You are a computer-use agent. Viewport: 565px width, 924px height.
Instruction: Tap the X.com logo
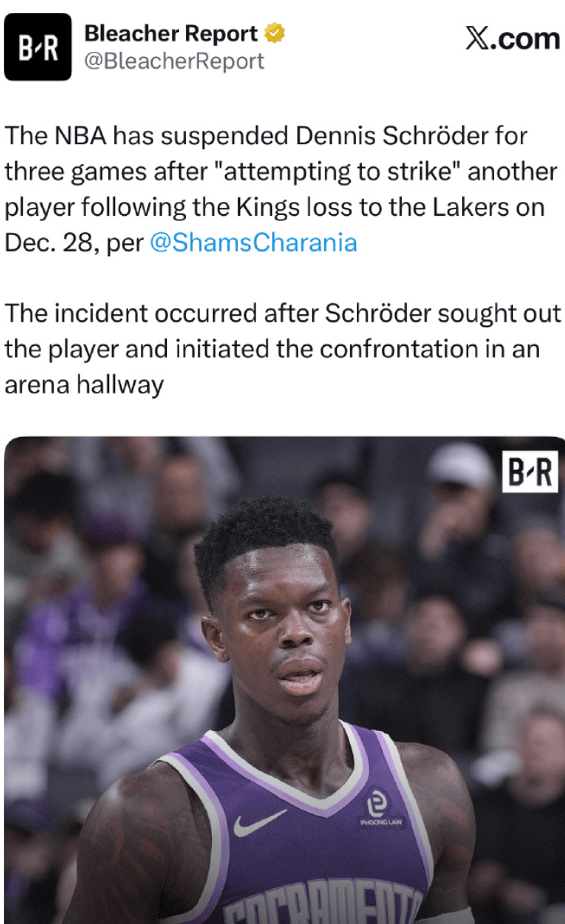512,38
